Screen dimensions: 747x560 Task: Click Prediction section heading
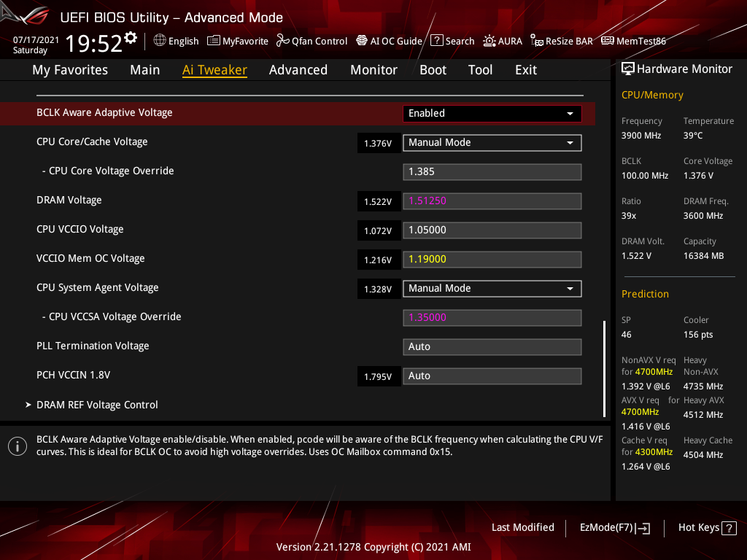coord(645,294)
